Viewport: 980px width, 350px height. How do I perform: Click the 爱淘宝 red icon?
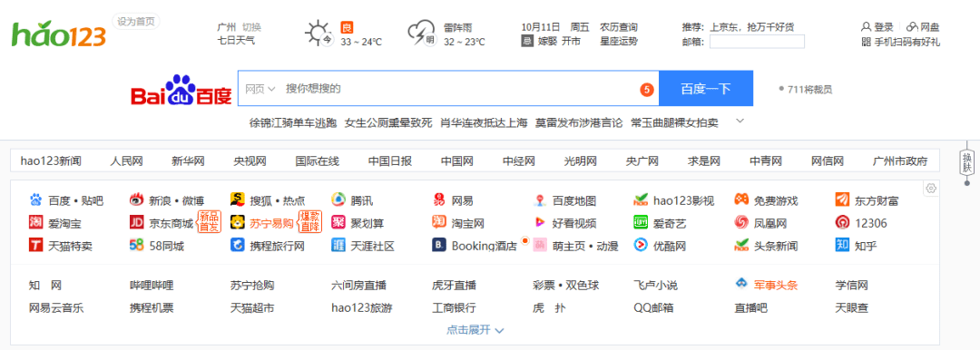[35, 222]
